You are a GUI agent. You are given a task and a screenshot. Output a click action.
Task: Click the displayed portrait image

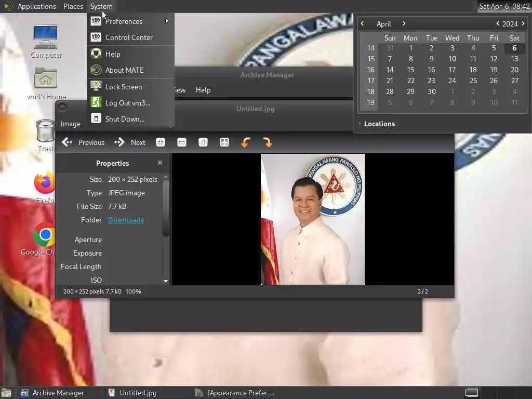coord(312,219)
